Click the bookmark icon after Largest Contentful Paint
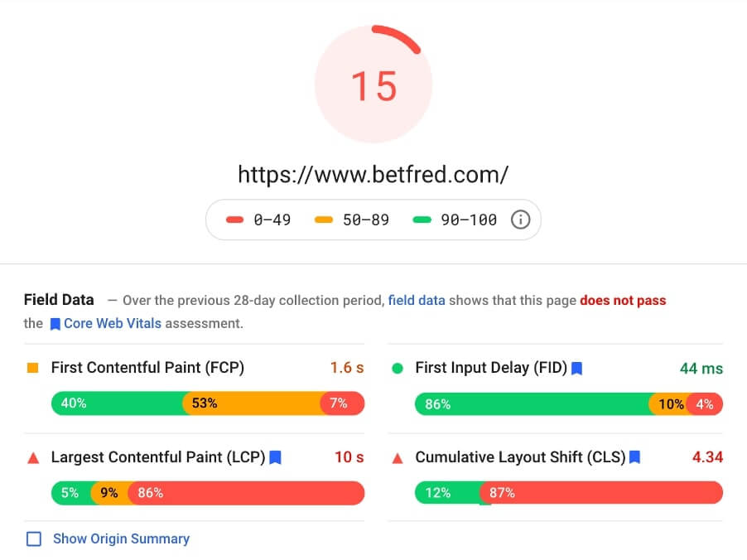 [275, 457]
